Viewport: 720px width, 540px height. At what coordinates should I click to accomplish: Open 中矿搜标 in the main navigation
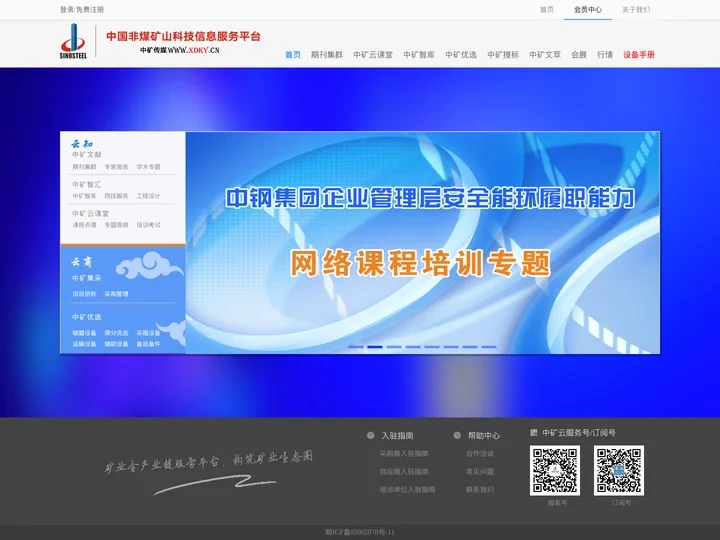point(503,55)
